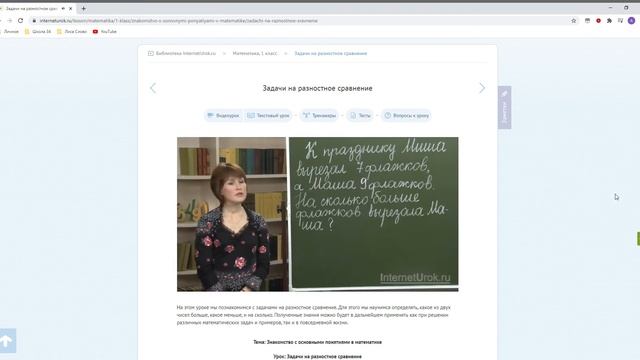The height and width of the screenshot is (360, 640).
Task: Click the green widget on right edge
Action: (x=638, y=239)
